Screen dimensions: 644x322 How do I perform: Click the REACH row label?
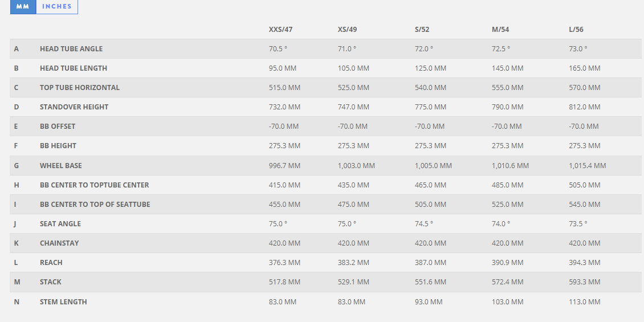pyautogui.click(x=51, y=263)
